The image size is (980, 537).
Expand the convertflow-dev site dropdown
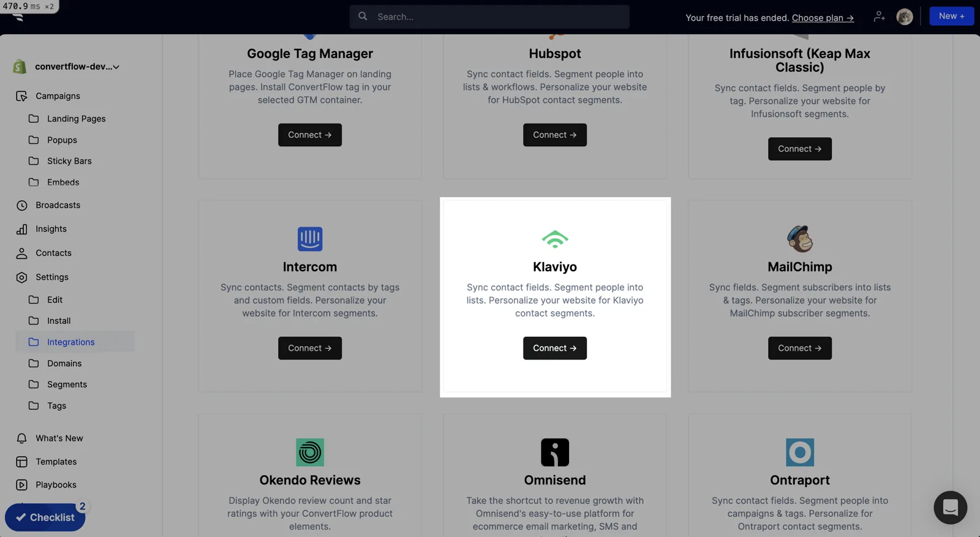coord(77,67)
